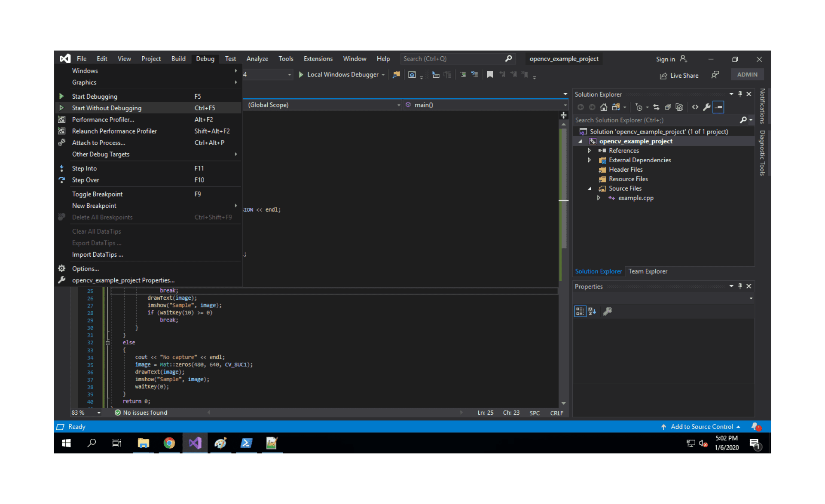This screenshot has width=825, height=504.
Task: Switch to the Solution Explorer tab
Action: tap(598, 272)
